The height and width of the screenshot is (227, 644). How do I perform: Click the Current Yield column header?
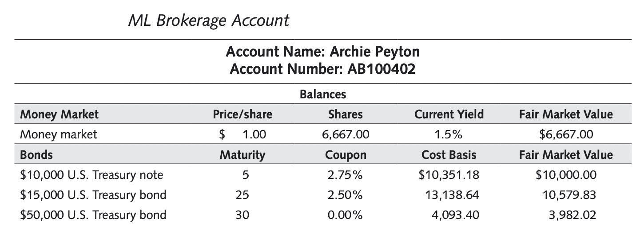[449, 114]
